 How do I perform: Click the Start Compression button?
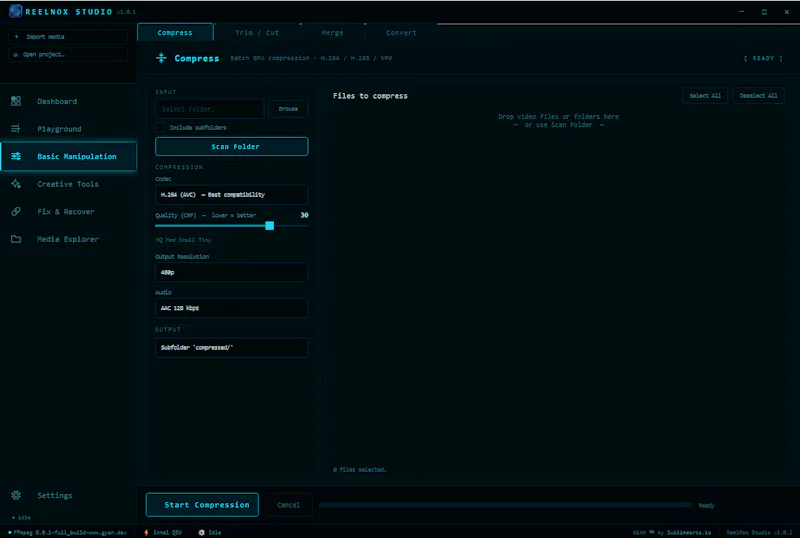click(x=203, y=505)
